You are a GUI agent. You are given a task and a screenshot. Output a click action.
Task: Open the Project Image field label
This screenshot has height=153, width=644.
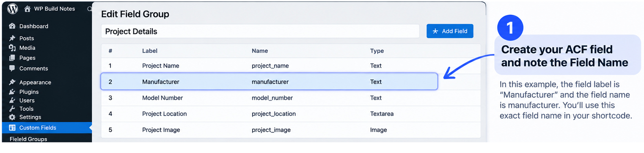pyautogui.click(x=161, y=130)
